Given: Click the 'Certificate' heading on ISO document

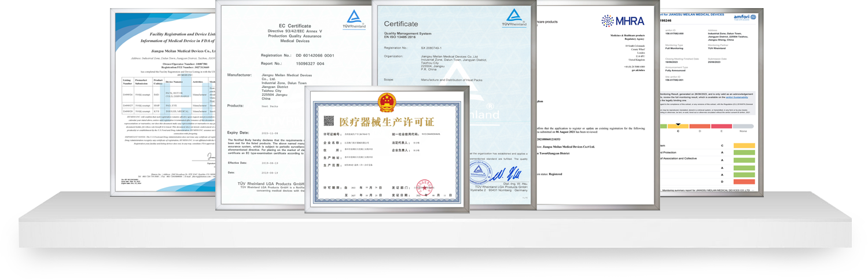Looking at the screenshot, I should tap(401, 24).
